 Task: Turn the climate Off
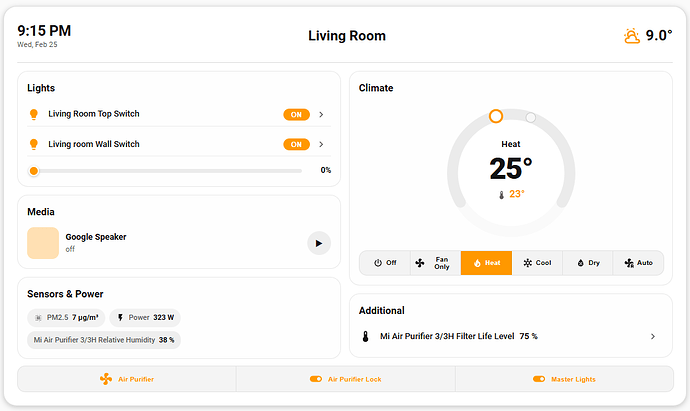tap(385, 263)
